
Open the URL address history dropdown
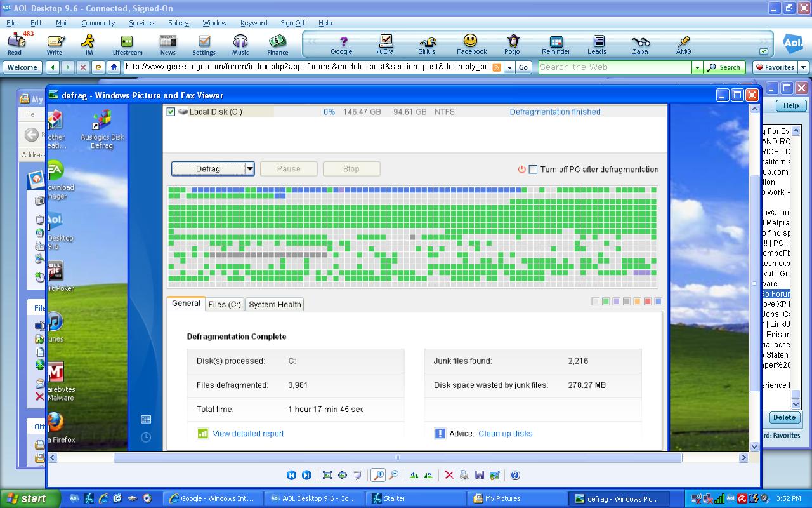point(509,67)
